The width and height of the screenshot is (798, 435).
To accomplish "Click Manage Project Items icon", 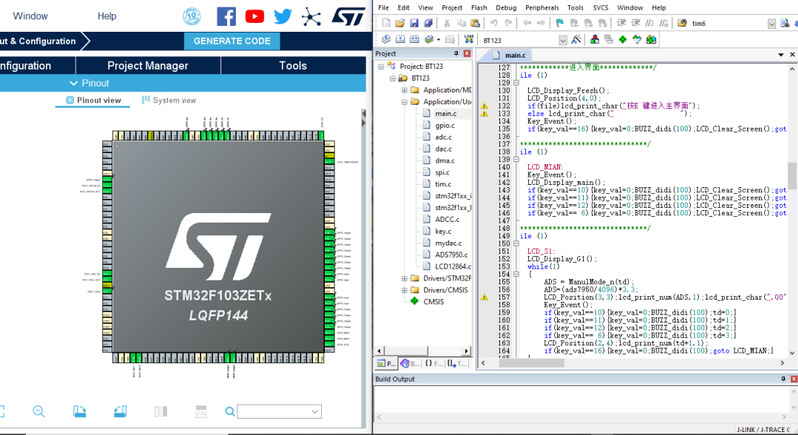I will (594, 40).
